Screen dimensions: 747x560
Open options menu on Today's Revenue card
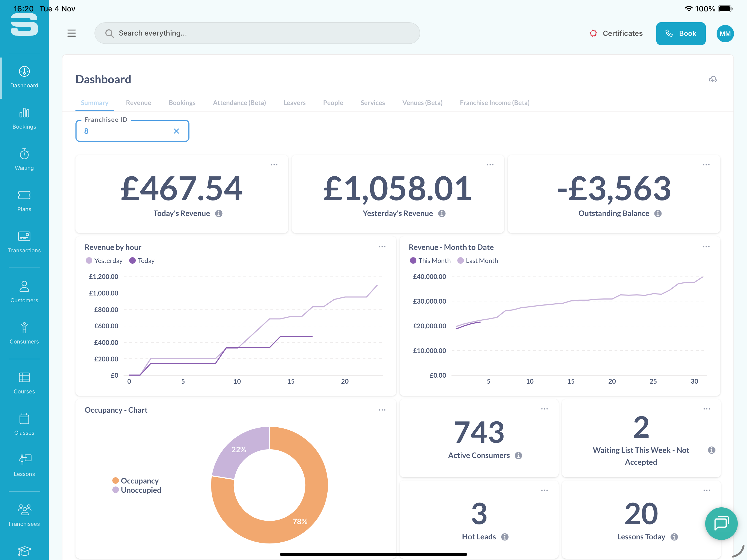(274, 165)
